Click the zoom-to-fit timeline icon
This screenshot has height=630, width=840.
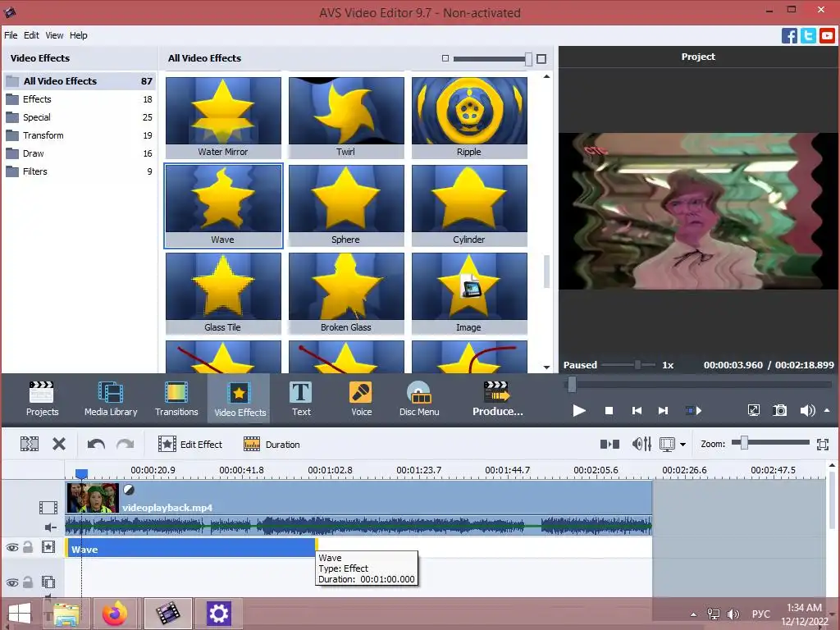[x=822, y=444]
